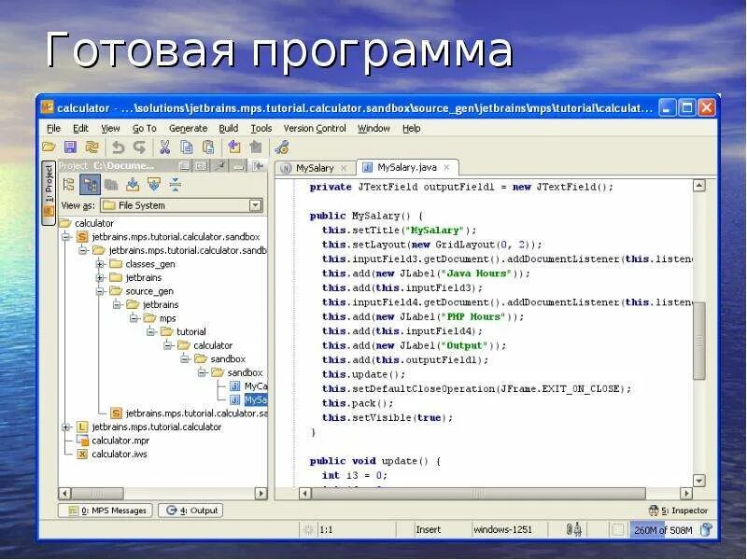Collapse the calculator folder under tutorial
747x560 pixels.
168,345
